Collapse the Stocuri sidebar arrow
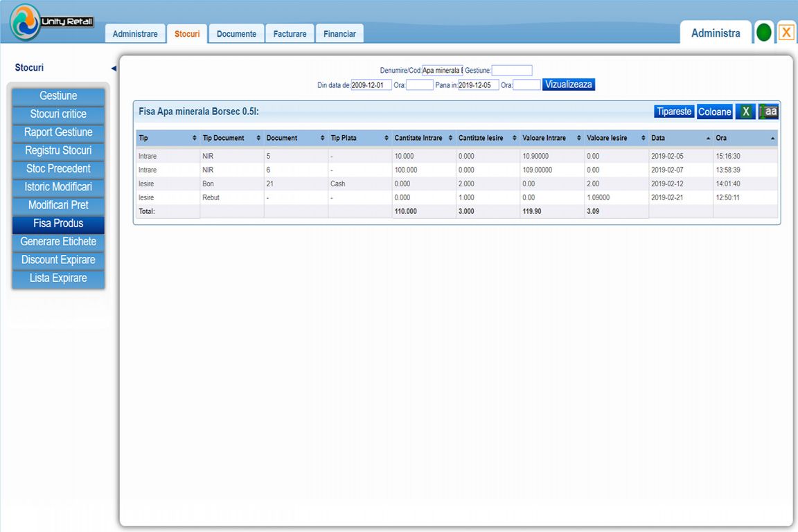The height and width of the screenshot is (532, 798). 114,68
